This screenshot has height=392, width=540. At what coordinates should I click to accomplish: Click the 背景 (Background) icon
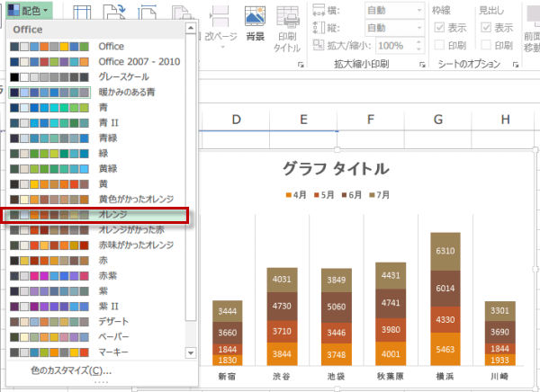[256, 25]
